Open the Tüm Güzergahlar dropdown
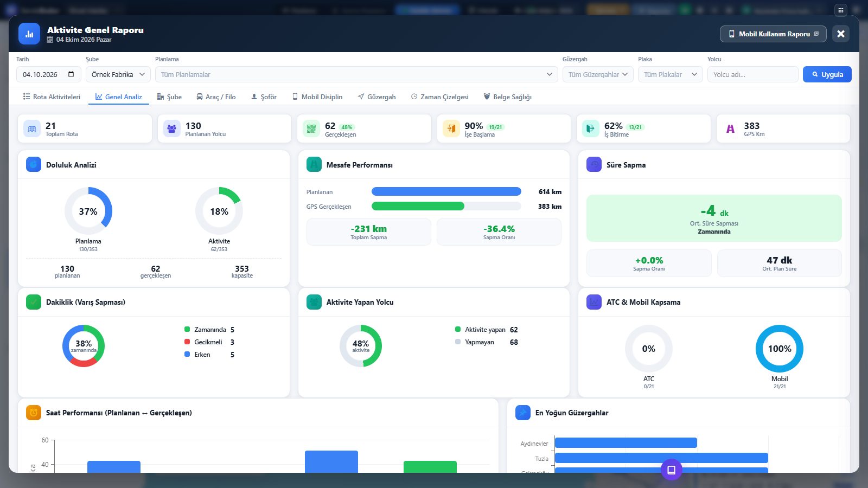This screenshot has height=488, width=868. click(x=598, y=74)
